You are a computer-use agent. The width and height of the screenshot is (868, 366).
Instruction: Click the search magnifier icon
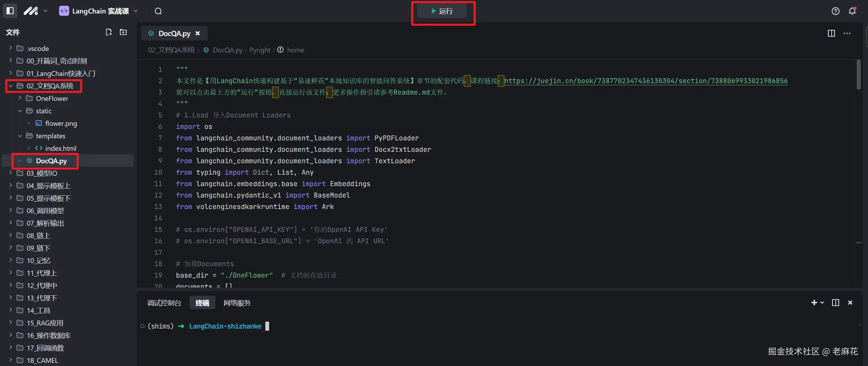pyautogui.click(x=158, y=11)
